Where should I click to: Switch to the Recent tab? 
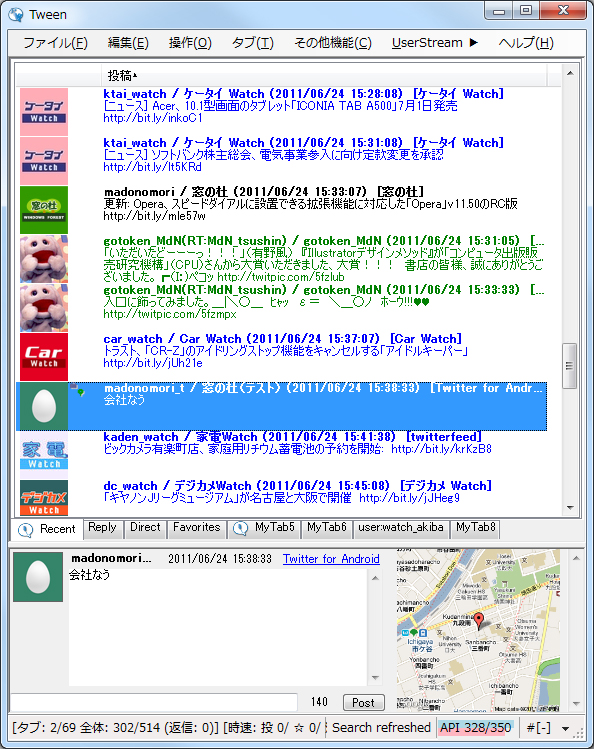[47, 529]
